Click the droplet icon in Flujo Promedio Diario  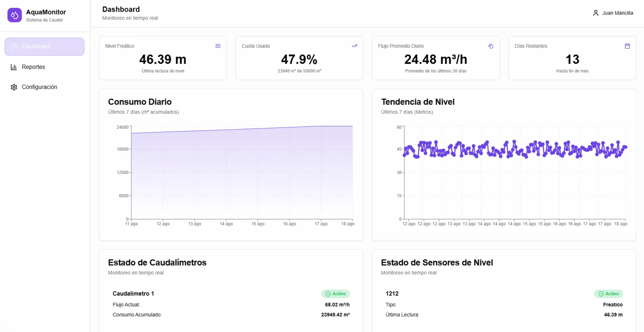pyautogui.click(x=491, y=46)
